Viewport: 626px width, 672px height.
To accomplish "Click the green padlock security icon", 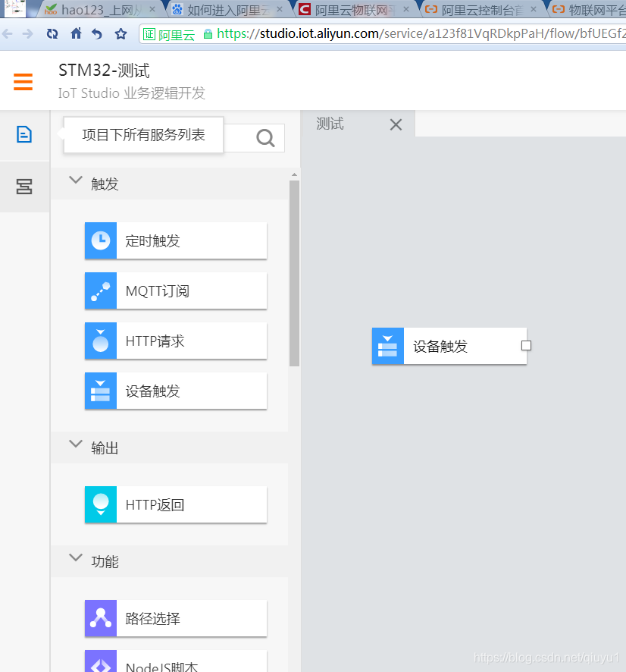I will 208,34.
